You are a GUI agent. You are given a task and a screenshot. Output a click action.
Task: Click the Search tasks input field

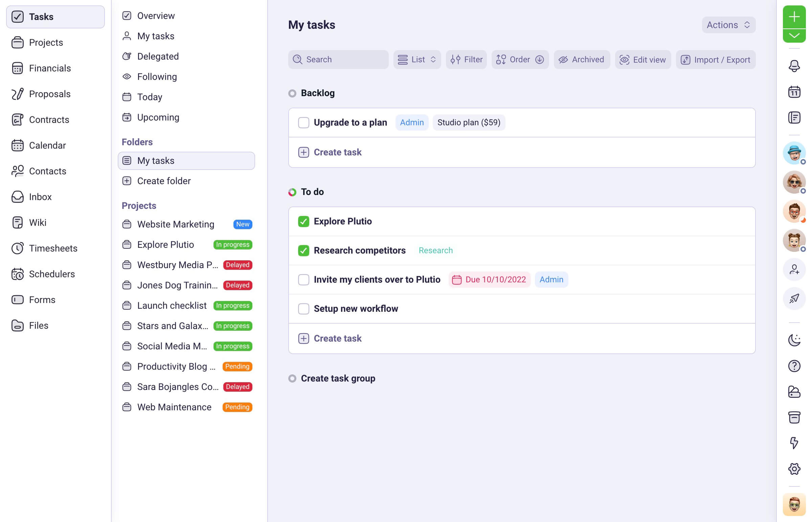tap(338, 59)
